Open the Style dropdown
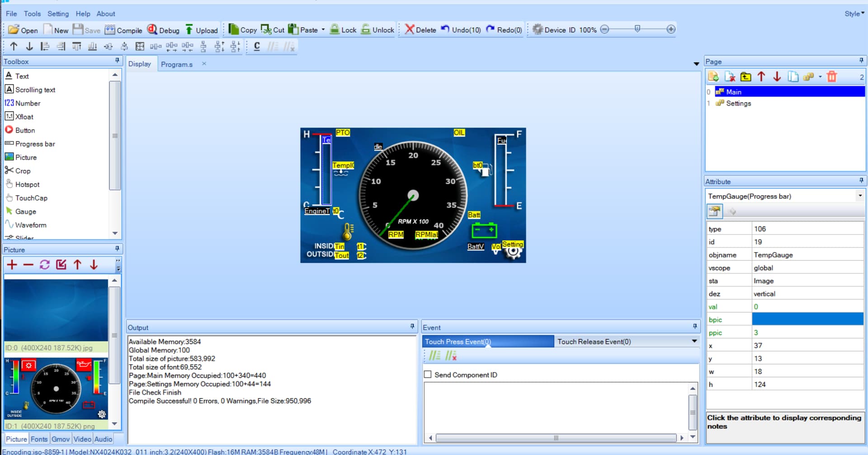This screenshot has height=455, width=868. click(x=854, y=14)
